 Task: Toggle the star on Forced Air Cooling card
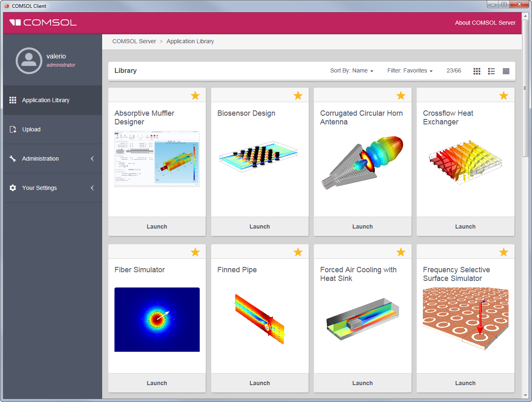[401, 252]
